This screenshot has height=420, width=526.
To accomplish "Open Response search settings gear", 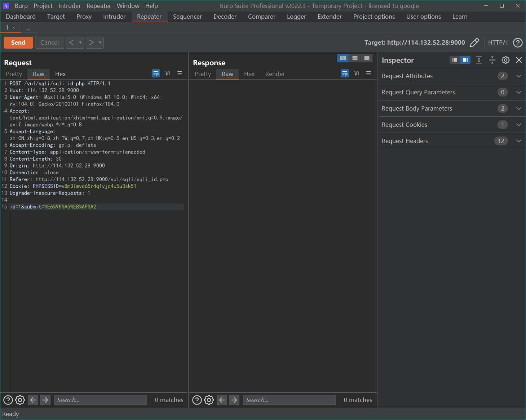I will 209,400.
